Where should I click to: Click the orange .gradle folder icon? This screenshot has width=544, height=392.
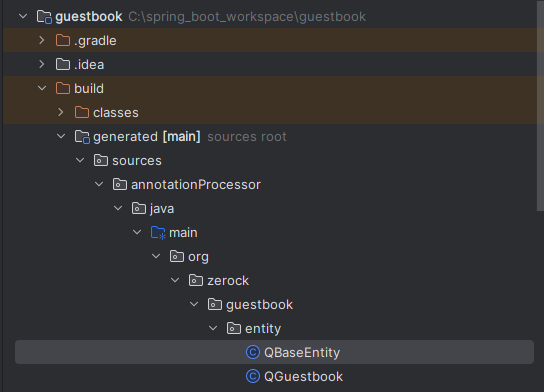(63, 40)
